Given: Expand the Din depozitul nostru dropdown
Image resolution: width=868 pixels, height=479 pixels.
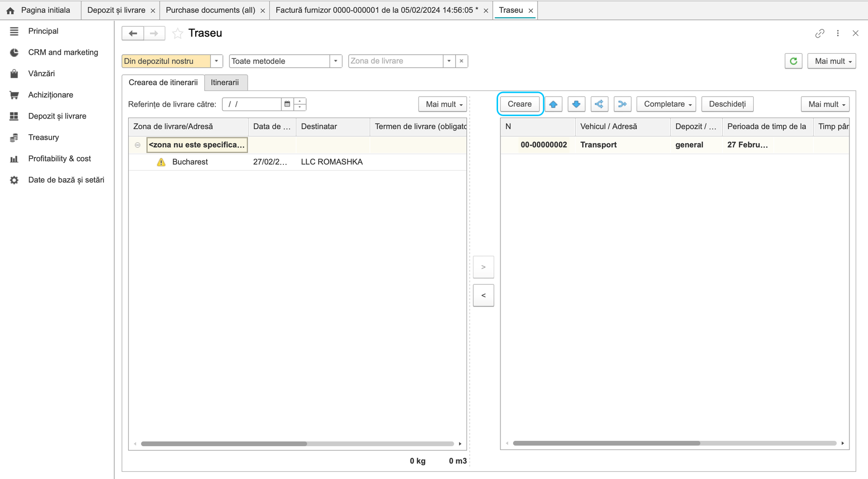Looking at the screenshot, I should click(217, 61).
